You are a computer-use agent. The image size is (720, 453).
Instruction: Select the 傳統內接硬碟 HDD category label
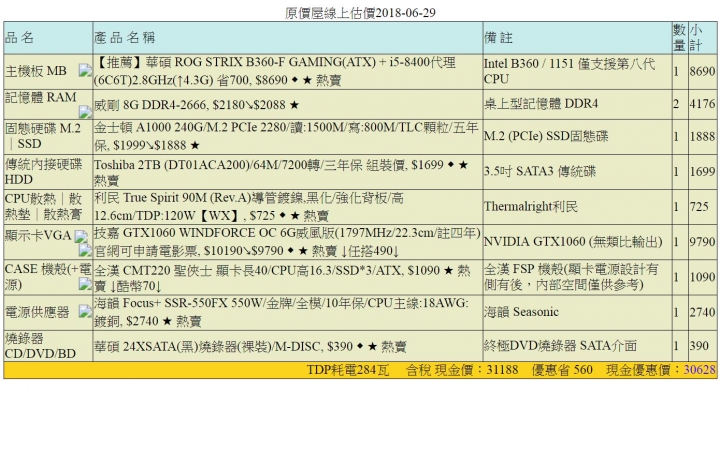click(x=44, y=171)
